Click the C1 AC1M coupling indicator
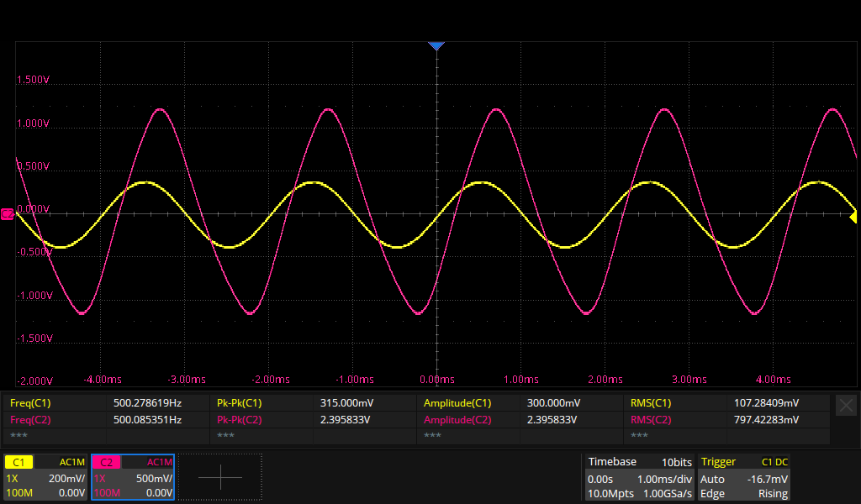This screenshot has height=504, width=861. (x=71, y=462)
